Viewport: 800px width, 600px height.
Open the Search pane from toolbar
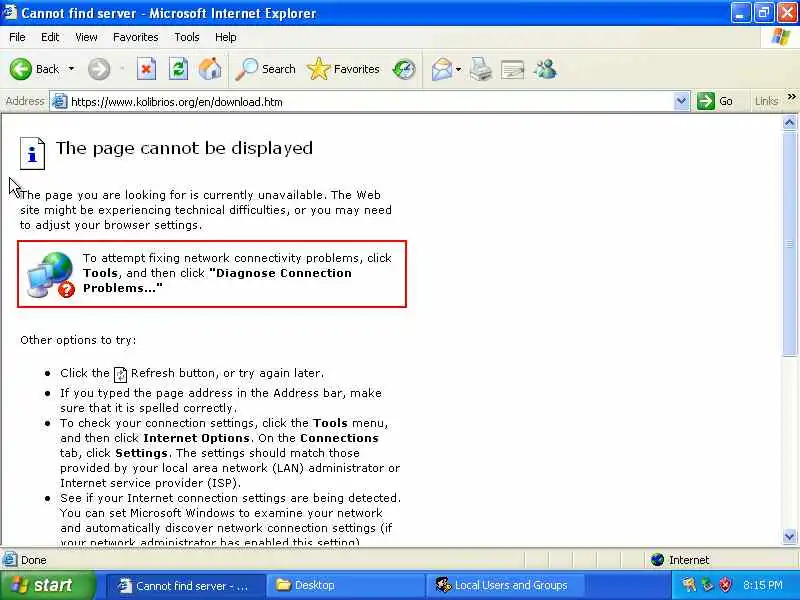pyautogui.click(x=265, y=69)
